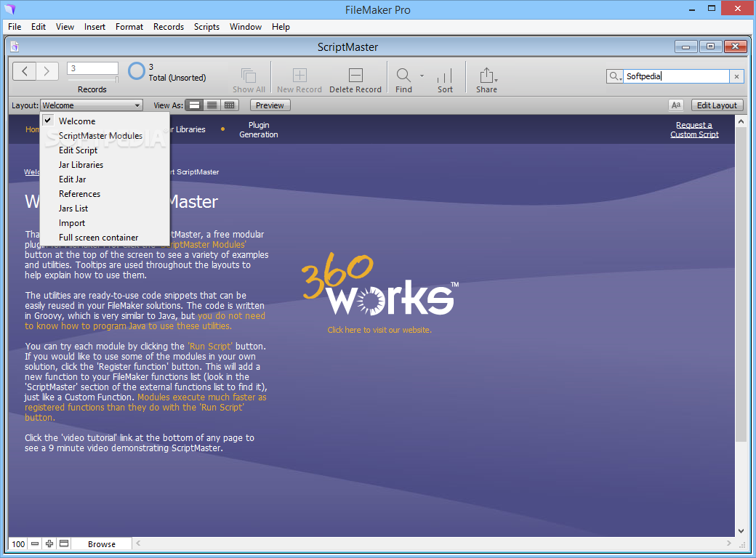
Task: Click the record number input field
Action: pyautogui.click(x=92, y=68)
